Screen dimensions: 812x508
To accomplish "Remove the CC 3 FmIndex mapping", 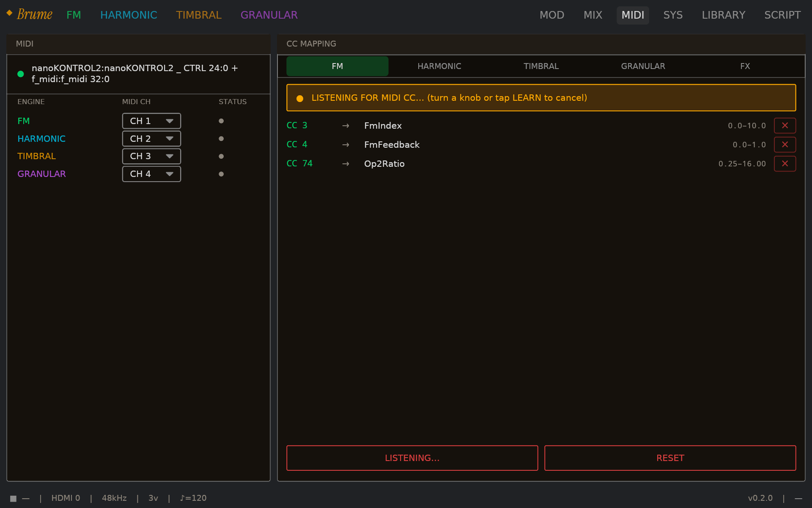I will tap(785, 126).
